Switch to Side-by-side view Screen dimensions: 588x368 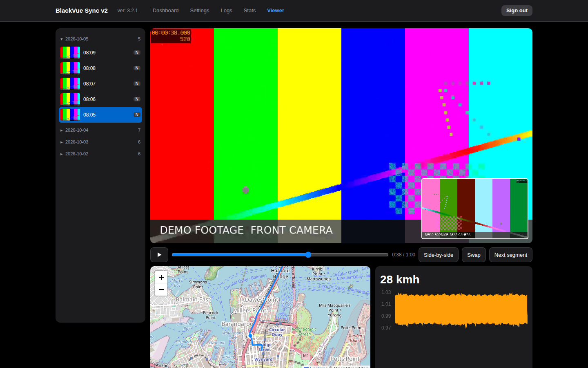pos(439,255)
